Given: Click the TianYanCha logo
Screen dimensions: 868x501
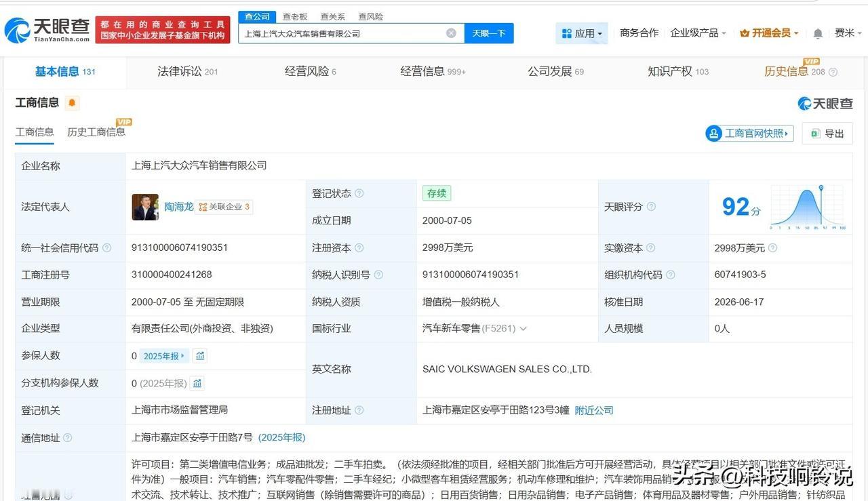Looking at the screenshot, I should click(x=47, y=30).
